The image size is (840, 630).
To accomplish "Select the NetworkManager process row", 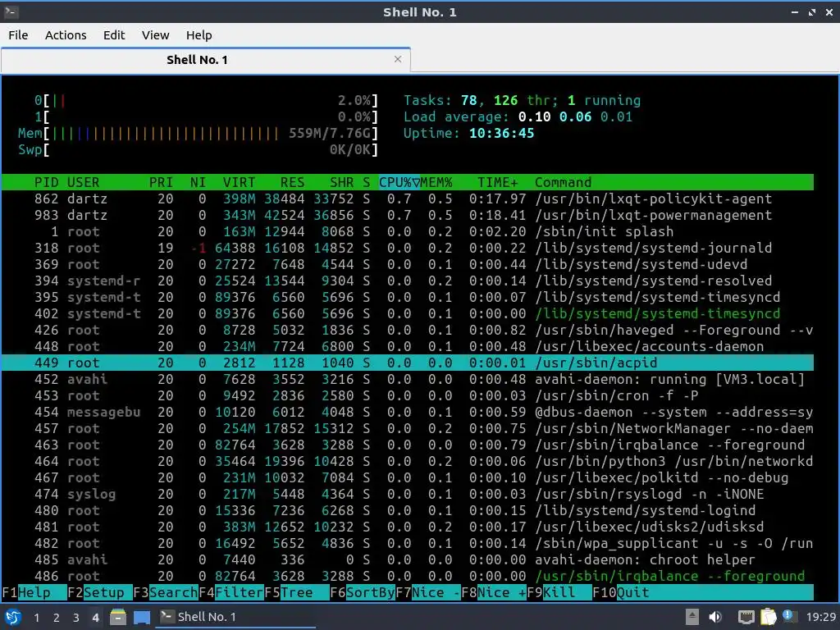I will click(407, 428).
